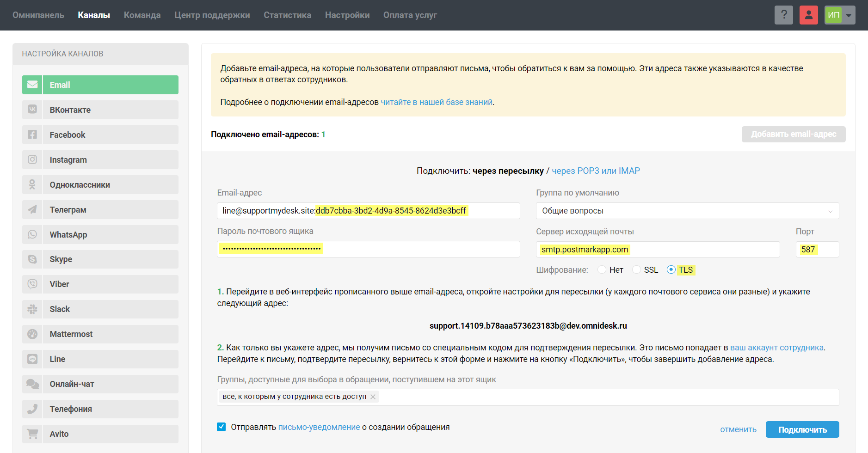The height and width of the screenshot is (453, 868).
Task: Switch to через POP3 или IMAP link
Action: [596, 171]
